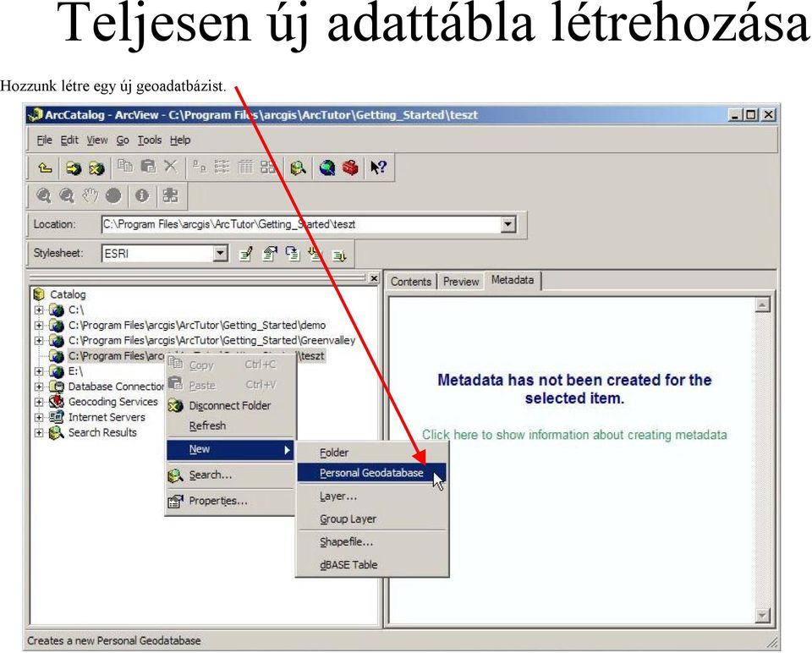Click Refresh in the context menu
Viewport: 812px width, 653px height.
coord(230,425)
